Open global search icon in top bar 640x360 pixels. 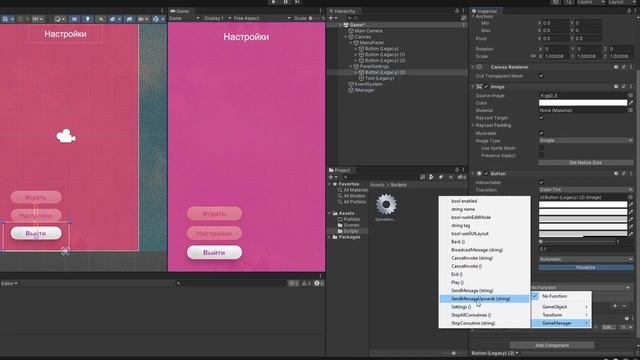click(569, 2)
